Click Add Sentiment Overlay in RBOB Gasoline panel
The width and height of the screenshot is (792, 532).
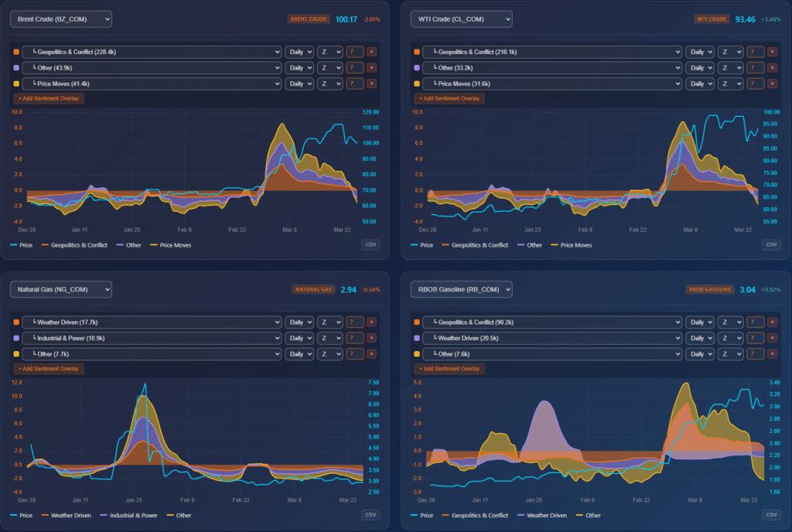(x=449, y=369)
